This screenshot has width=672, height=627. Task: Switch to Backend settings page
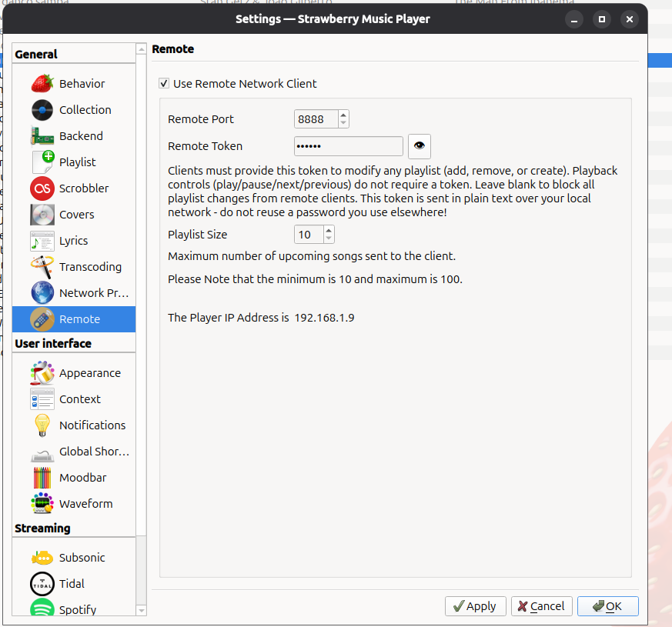74,135
